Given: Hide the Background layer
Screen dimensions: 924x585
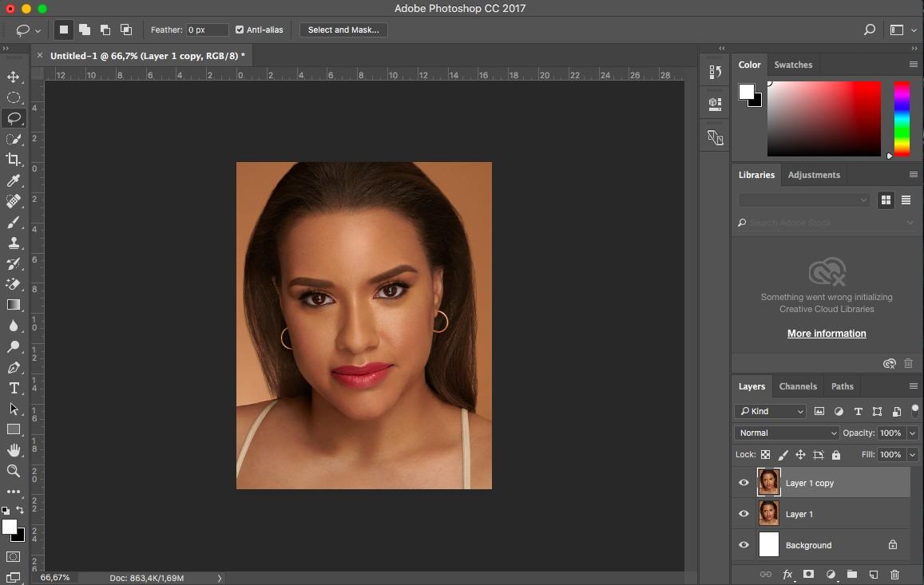Looking at the screenshot, I should pyautogui.click(x=744, y=545).
